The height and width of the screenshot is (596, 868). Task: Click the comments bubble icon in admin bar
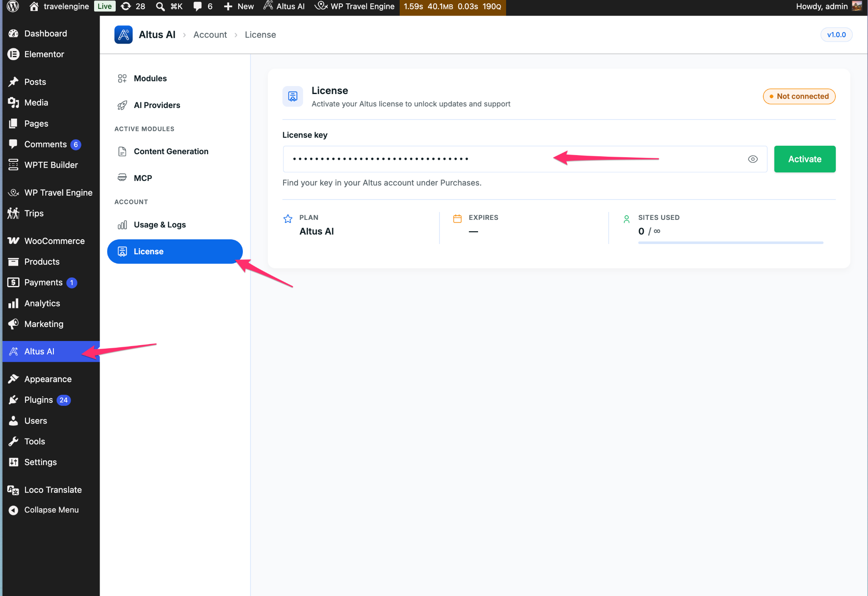click(x=198, y=6)
